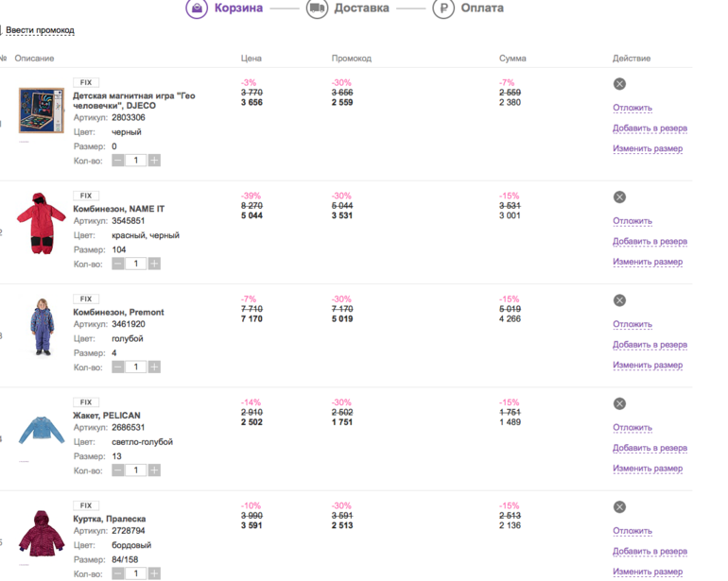The height and width of the screenshot is (581, 728).
Task: Change size of Premont jumpsuit
Action: pyautogui.click(x=648, y=366)
